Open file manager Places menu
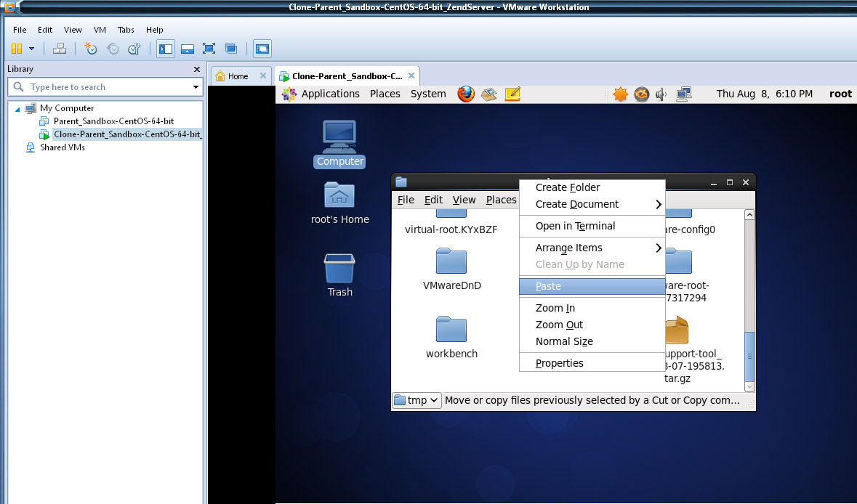This screenshot has width=857, height=504. click(x=502, y=200)
